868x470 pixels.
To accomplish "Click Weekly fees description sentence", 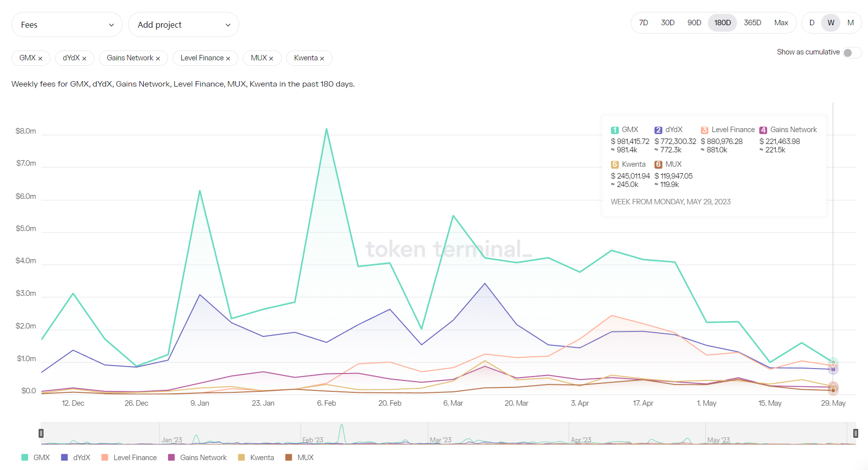I will pos(183,84).
